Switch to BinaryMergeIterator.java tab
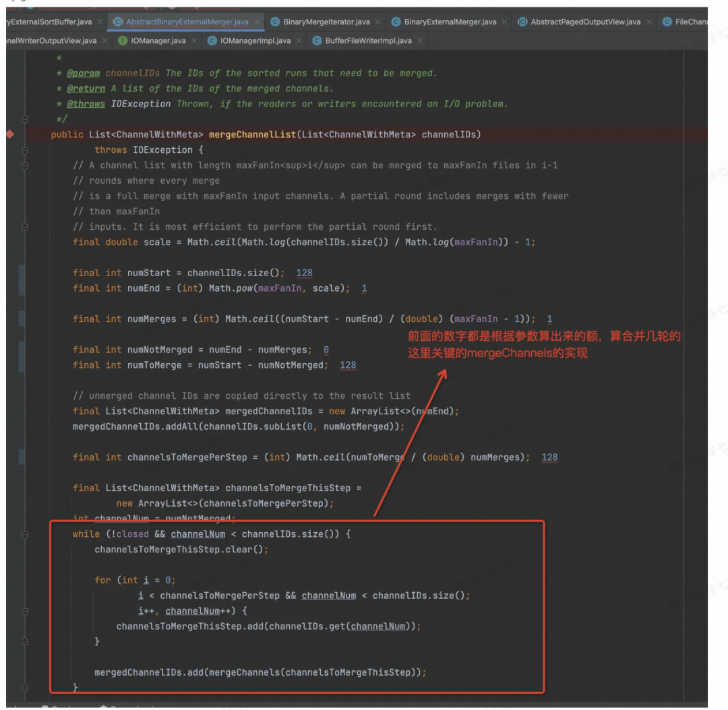Screen dimensions: 728x710 coord(326,22)
